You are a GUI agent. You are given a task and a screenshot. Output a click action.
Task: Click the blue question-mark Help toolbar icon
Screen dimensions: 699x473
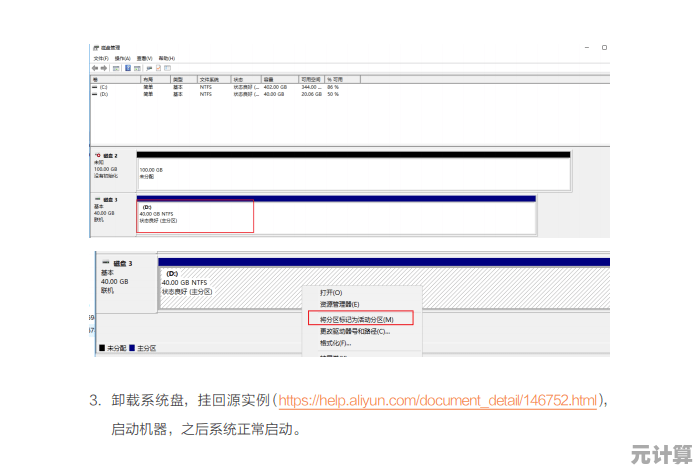[x=128, y=68]
